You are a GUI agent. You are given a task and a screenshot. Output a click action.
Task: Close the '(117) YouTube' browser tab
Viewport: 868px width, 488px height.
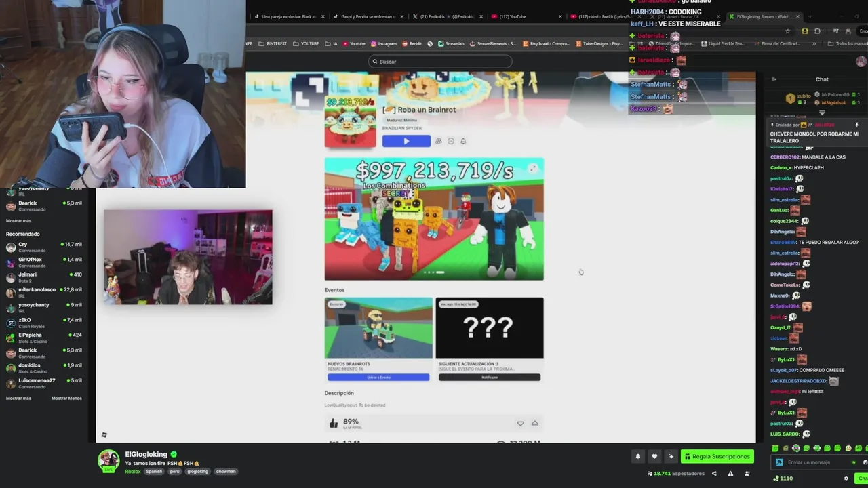(x=560, y=16)
